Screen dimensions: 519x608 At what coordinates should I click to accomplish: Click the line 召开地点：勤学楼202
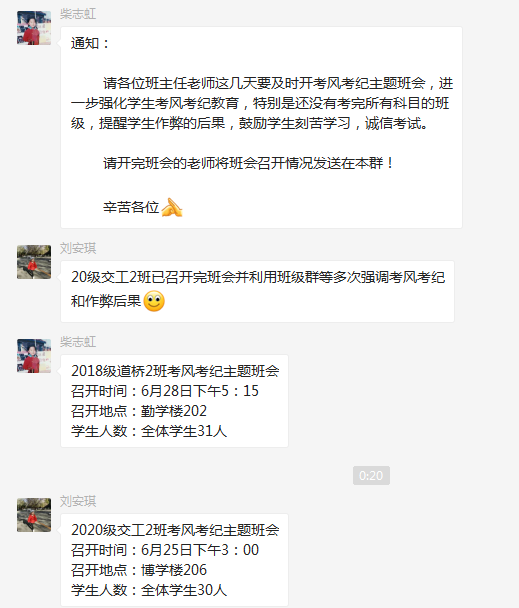click(139, 411)
